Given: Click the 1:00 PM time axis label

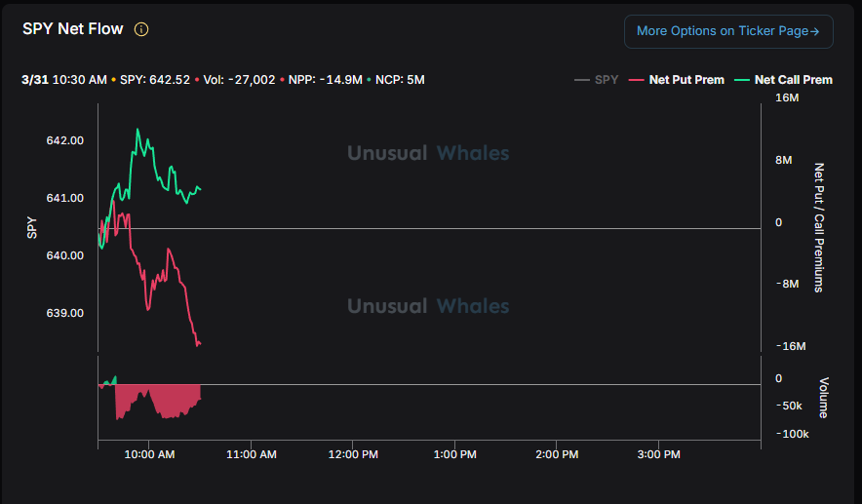Looking at the screenshot, I should coord(454,454).
